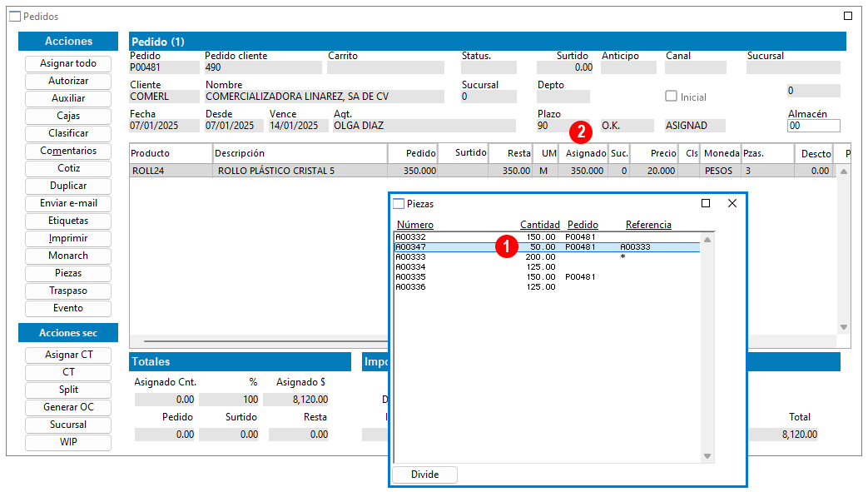Close the Piezas window
The height and width of the screenshot is (492, 868).
tap(732, 203)
